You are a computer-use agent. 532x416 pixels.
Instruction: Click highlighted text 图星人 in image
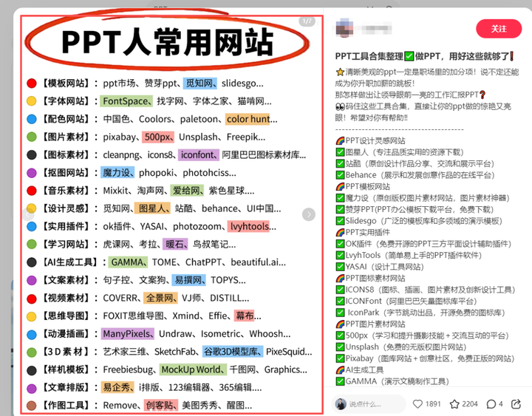tap(152, 208)
